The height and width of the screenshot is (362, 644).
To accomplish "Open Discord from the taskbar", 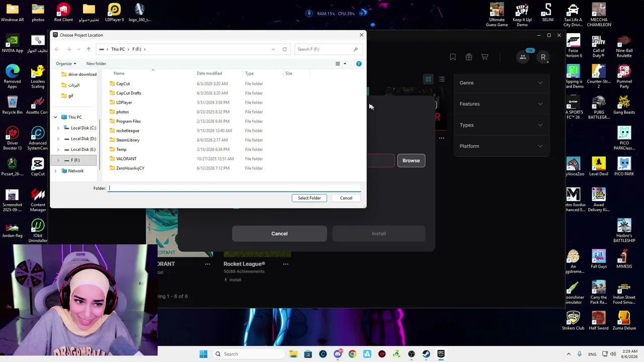I will coord(338,354).
